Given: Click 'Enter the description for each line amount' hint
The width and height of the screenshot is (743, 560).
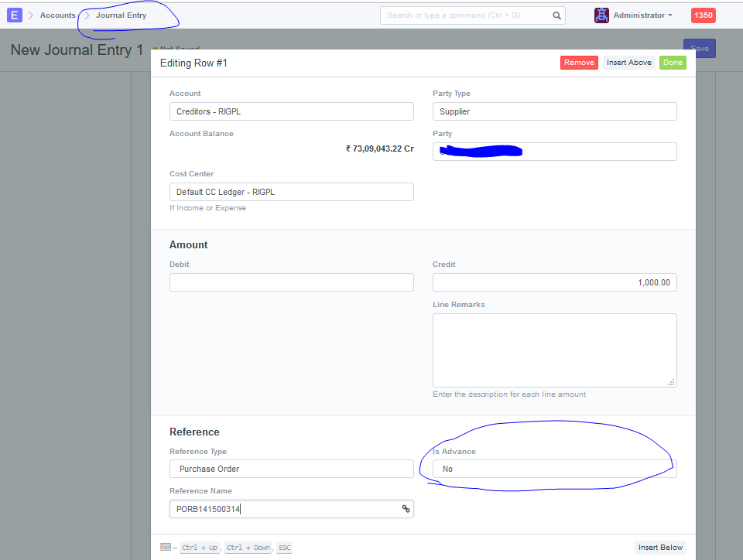Looking at the screenshot, I should click(509, 394).
